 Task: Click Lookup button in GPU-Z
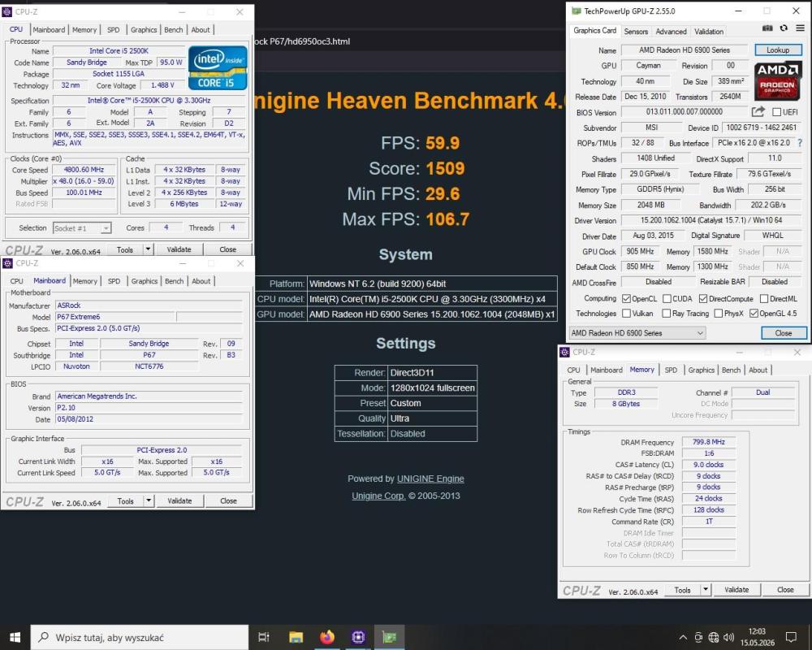(x=778, y=50)
